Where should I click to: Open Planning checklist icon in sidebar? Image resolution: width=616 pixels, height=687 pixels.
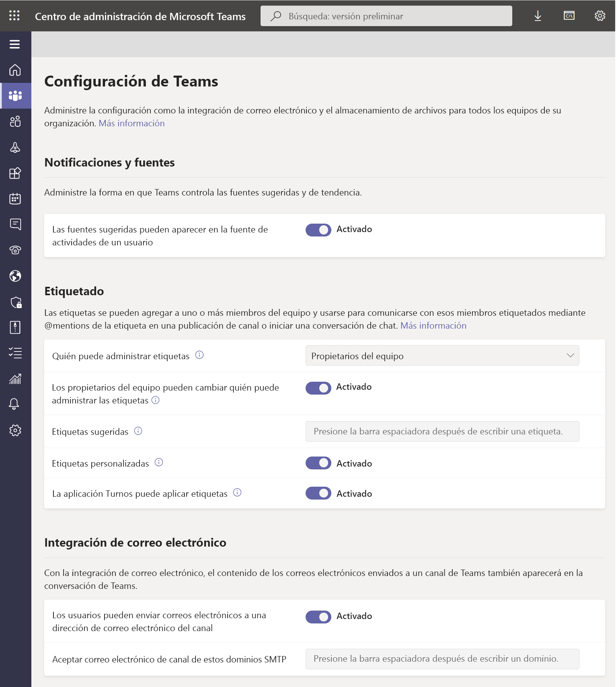(x=15, y=353)
